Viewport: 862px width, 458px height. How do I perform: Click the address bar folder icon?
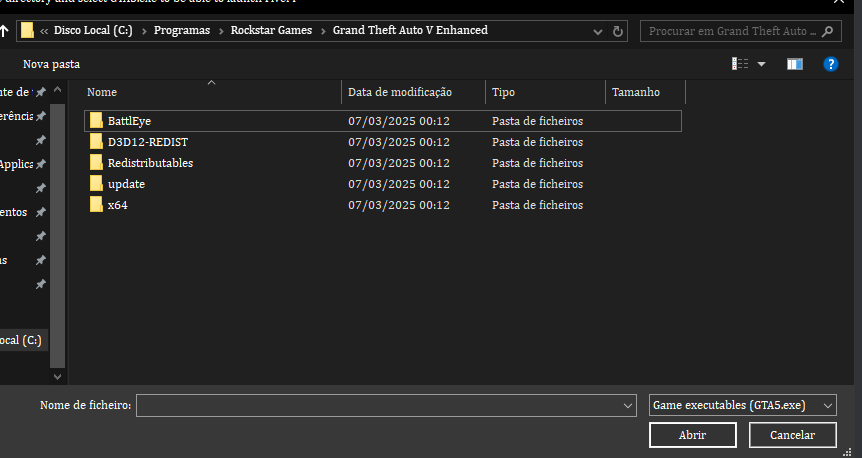[x=27, y=30]
